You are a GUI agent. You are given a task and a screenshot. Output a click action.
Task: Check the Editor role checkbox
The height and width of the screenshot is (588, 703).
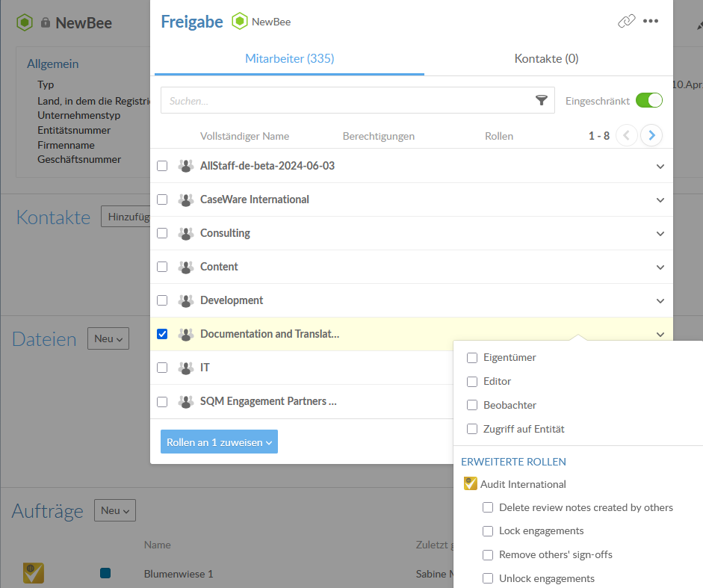pyautogui.click(x=472, y=381)
